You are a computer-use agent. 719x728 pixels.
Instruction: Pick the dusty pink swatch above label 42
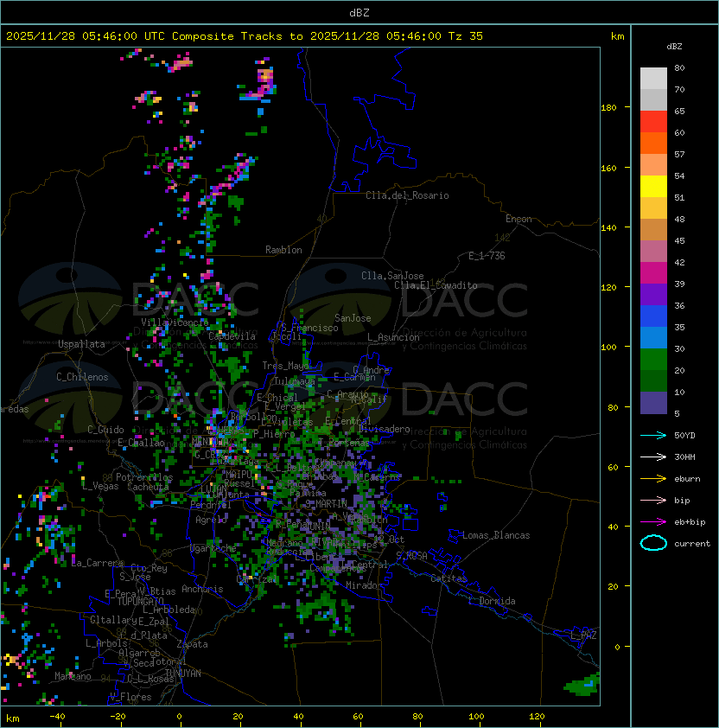coord(653,252)
